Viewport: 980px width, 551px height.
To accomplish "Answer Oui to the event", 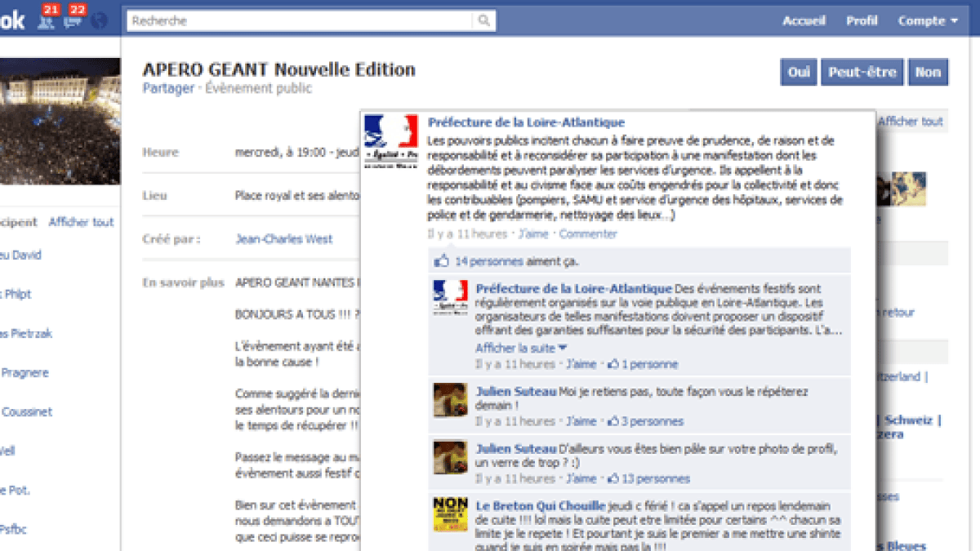I will (798, 72).
